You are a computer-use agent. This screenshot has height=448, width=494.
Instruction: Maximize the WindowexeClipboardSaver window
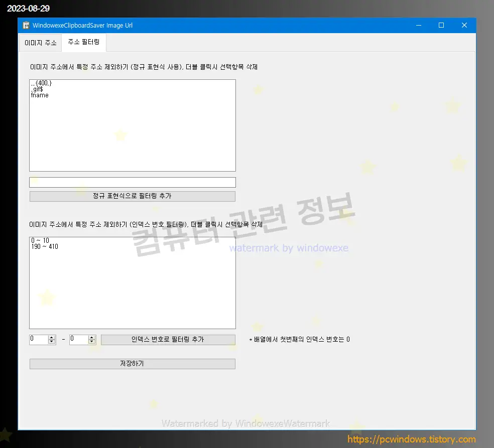[441, 25]
